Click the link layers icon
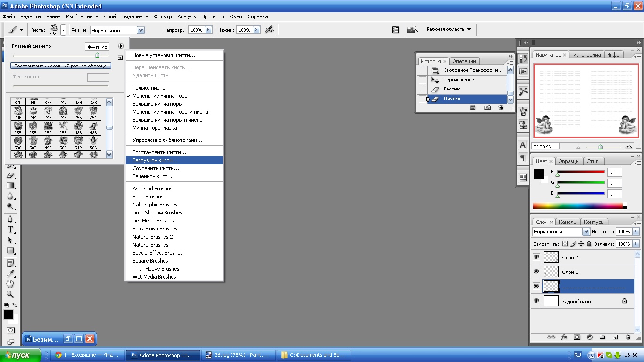The height and width of the screenshot is (362, 644). [x=550, y=337]
